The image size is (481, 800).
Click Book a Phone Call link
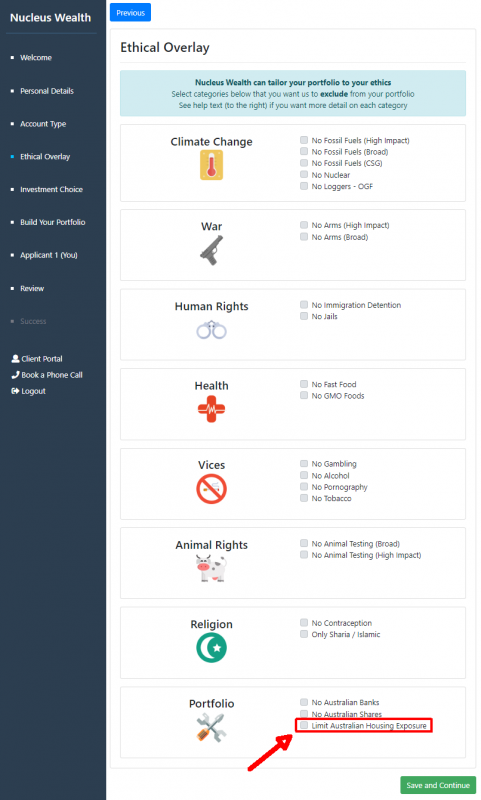[47, 375]
